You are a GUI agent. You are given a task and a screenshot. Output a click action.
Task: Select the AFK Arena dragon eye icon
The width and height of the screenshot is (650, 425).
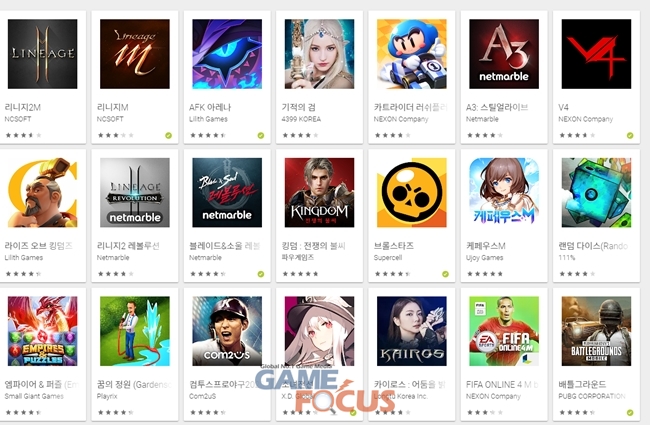(227, 54)
